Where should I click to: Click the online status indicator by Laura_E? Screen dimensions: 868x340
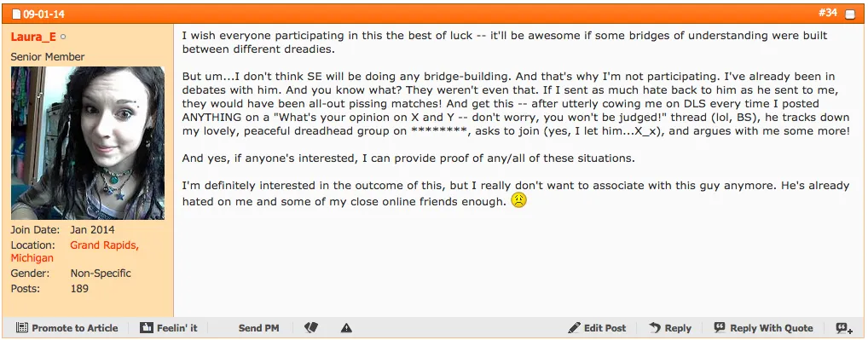63,37
